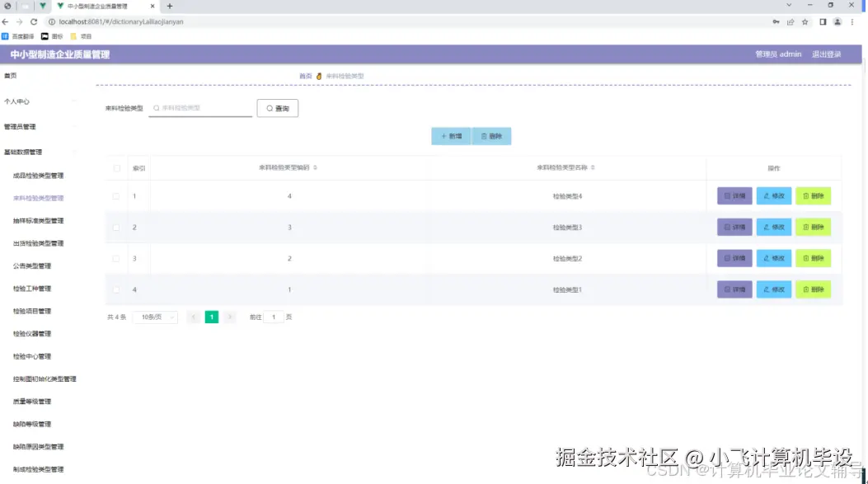868x484 pixels.
Task: Open 来料检验类型管理 menu item
Action: (x=38, y=198)
